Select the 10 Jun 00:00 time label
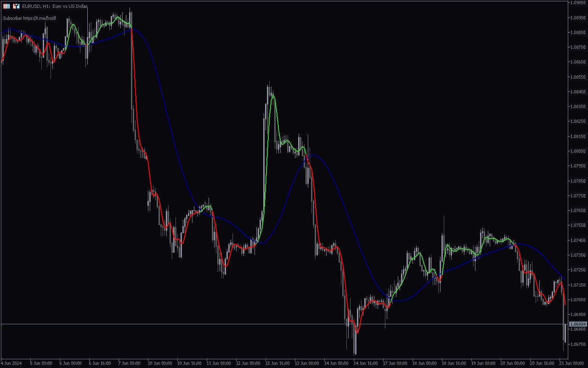 pos(160,363)
